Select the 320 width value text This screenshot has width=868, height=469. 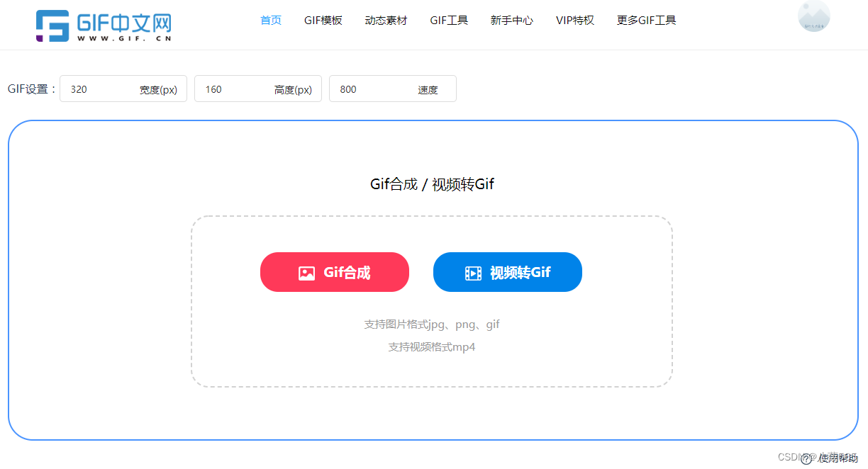tap(77, 89)
